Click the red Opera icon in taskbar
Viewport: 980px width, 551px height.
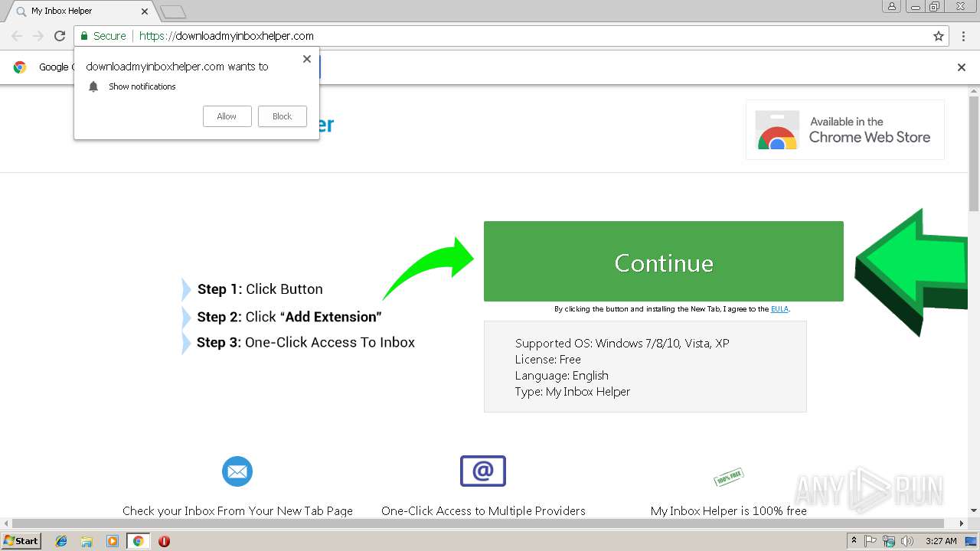(x=164, y=541)
